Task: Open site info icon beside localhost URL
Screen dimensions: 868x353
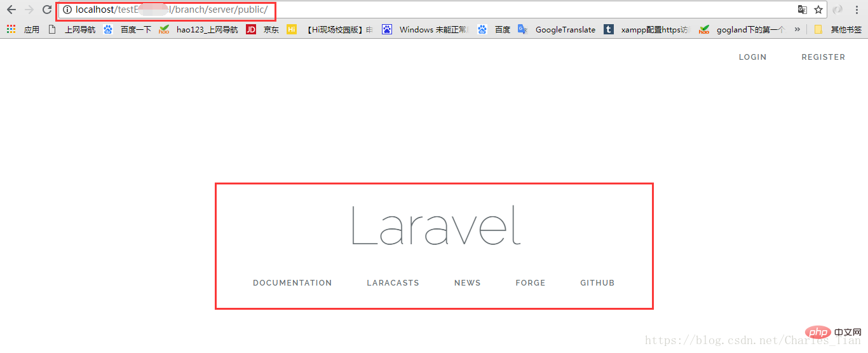Action: (x=67, y=10)
